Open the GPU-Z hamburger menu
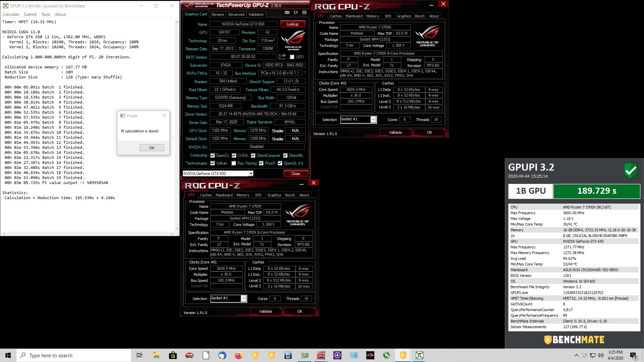Image resolution: width=644 pixels, height=362 pixels. point(304,13)
